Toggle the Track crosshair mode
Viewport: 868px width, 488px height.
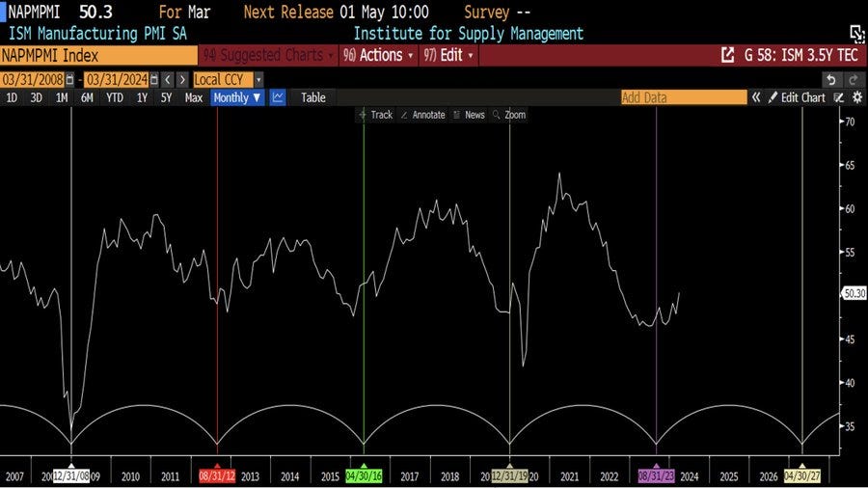click(x=375, y=115)
